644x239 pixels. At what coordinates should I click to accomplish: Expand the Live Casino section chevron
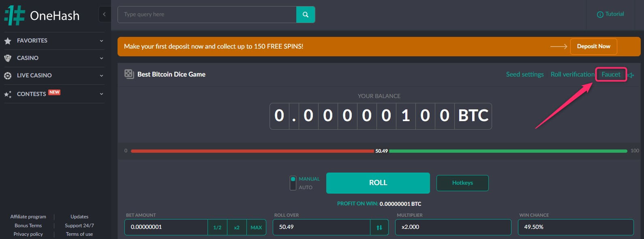pos(101,76)
